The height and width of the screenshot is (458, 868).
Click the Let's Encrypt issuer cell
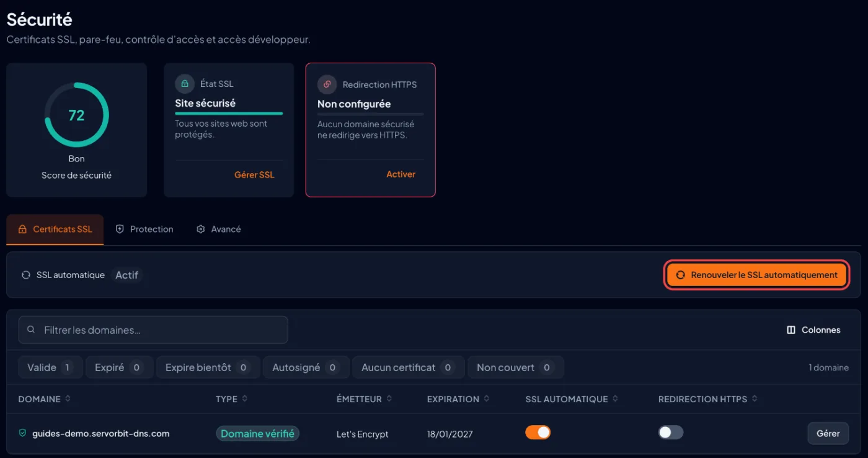point(363,434)
